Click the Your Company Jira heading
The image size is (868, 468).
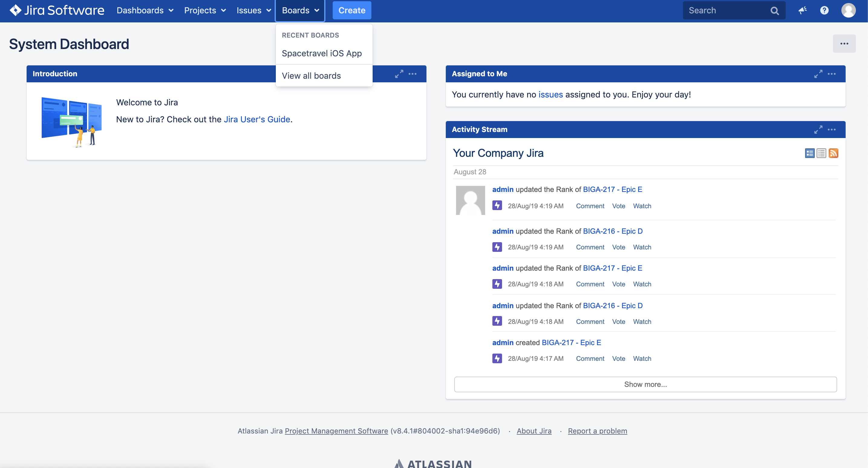(498, 153)
